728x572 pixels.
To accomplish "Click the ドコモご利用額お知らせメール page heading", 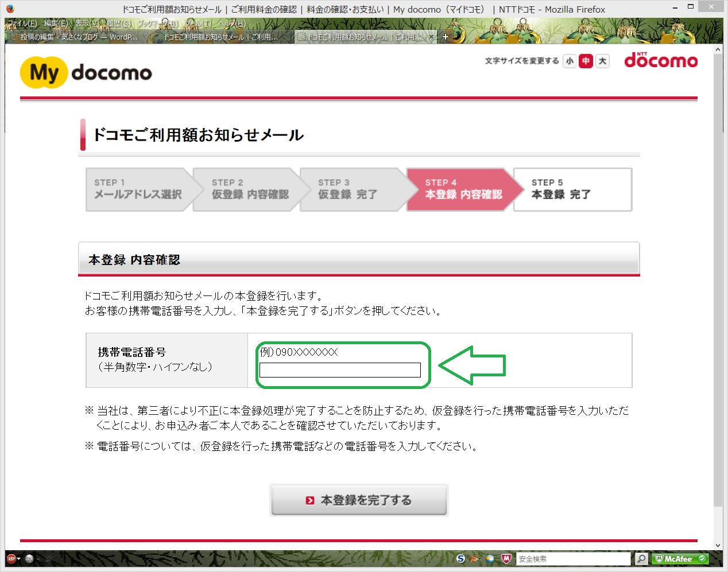I will (x=198, y=135).
